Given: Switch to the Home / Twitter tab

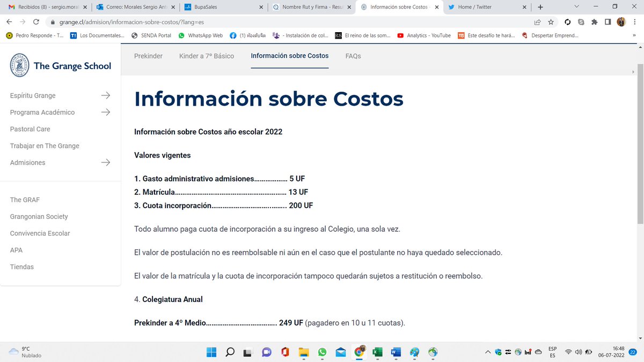Looking at the screenshot, I should [487, 7].
